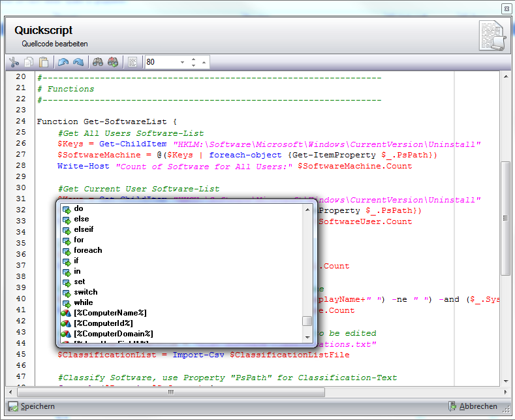Click the Copy icon in toolbar
Image resolution: width=515 pixels, height=420 pixels.
coord(29,62)
